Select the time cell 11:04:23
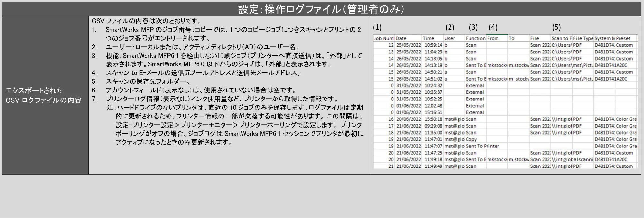 pos(433,52)
